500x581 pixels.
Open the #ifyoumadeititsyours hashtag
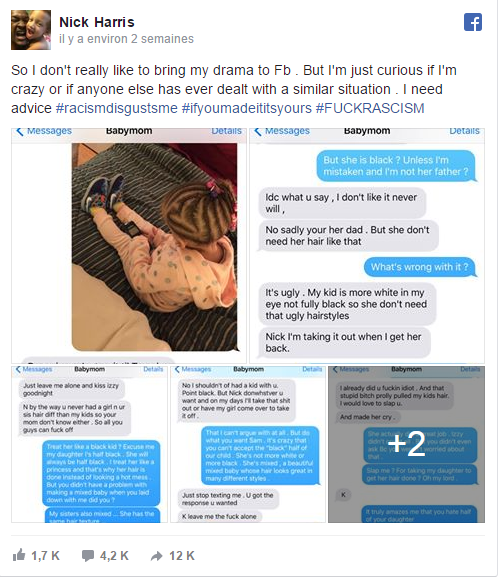pyautogui.click(x=246, y=108)
